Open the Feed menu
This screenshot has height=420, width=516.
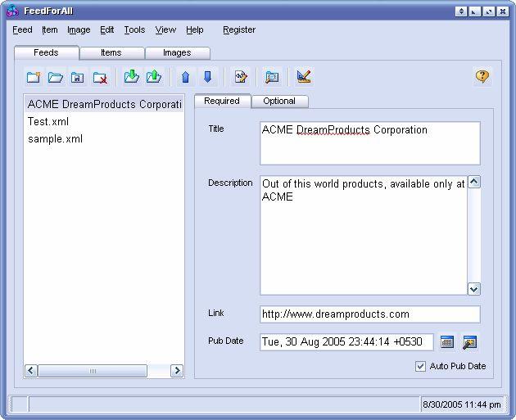[x=22, y=29]
